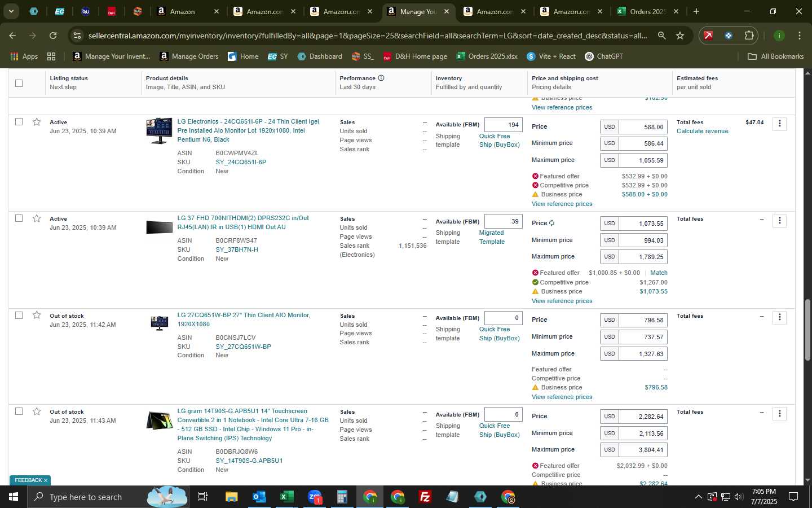The height and width of the screenshot is (508, 812).
Task: Star the LG gram 14T90S listing as favorite
Action: (37, 411)
